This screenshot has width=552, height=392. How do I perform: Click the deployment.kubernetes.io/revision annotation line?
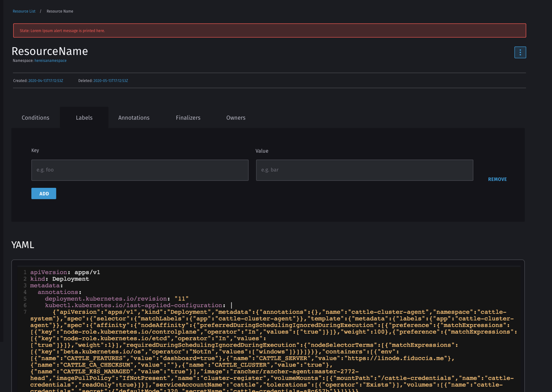tap(116, 298)
